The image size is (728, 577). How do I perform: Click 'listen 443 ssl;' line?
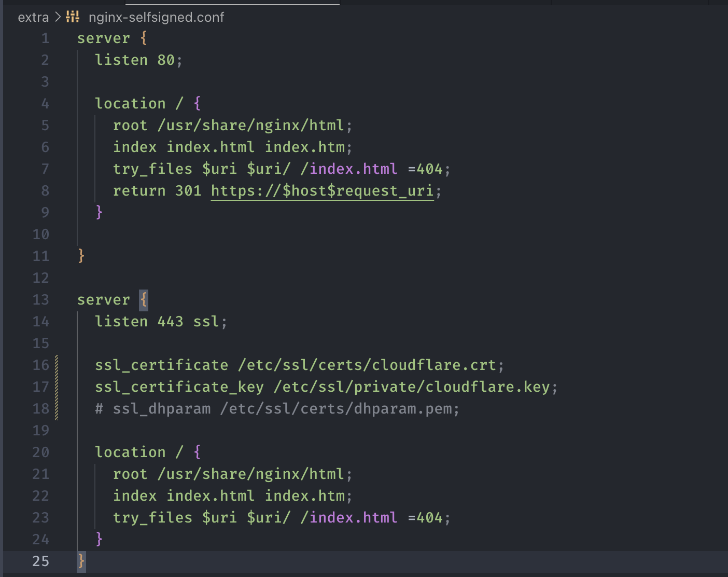pyautogui.click(x=161, y=322)
